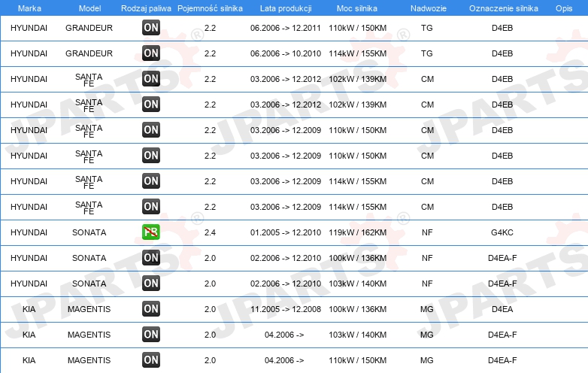Image resolution: width=588 pixels, height=373 pixels.
Task: Click the Lata produkcji column header
Action: 286,8
